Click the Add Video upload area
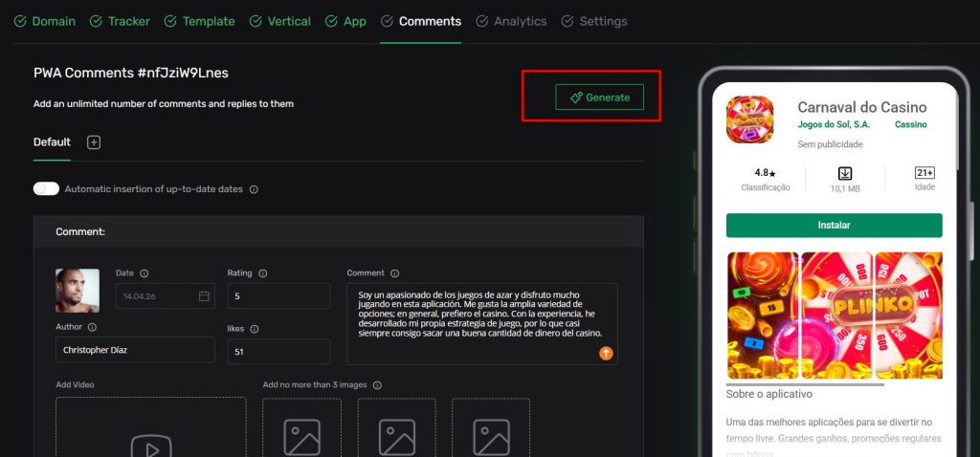Viewport: 980px width, 457px height. 150,428
